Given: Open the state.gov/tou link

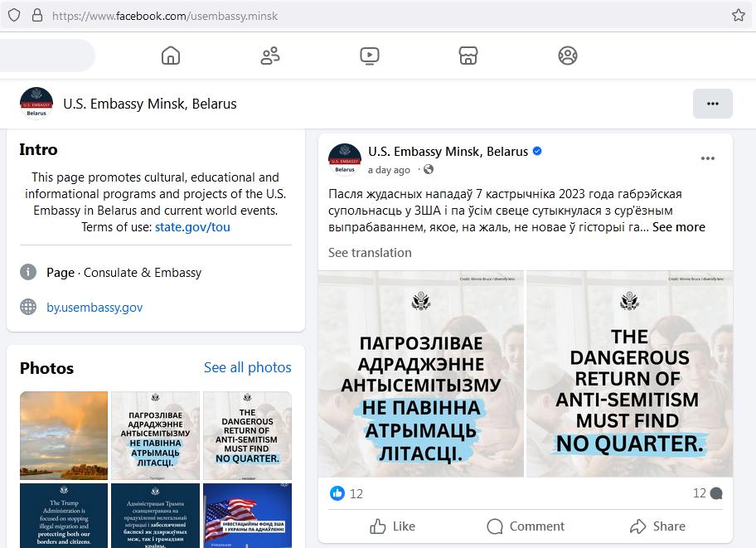Looking at the screenshot, I should (192, 227).
